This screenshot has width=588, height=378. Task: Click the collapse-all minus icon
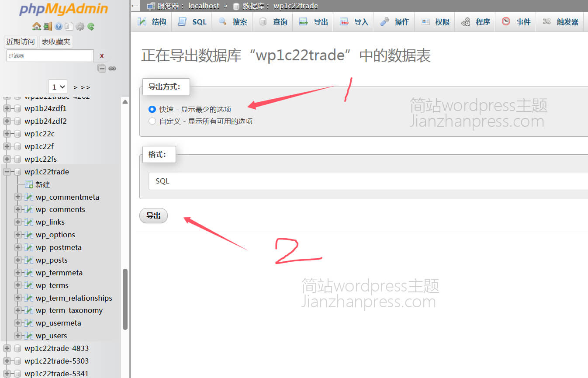(101, 68)
